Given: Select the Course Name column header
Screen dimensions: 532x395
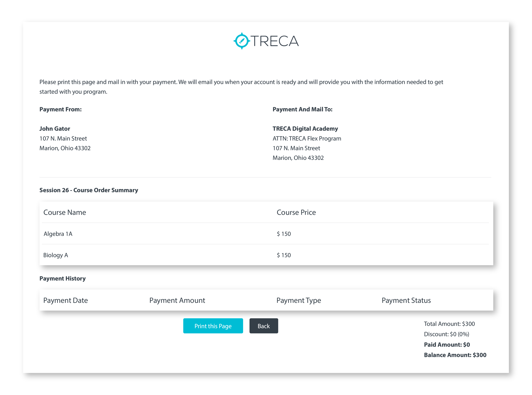Looking at the screenshot, I should click(x=64, y=212).
